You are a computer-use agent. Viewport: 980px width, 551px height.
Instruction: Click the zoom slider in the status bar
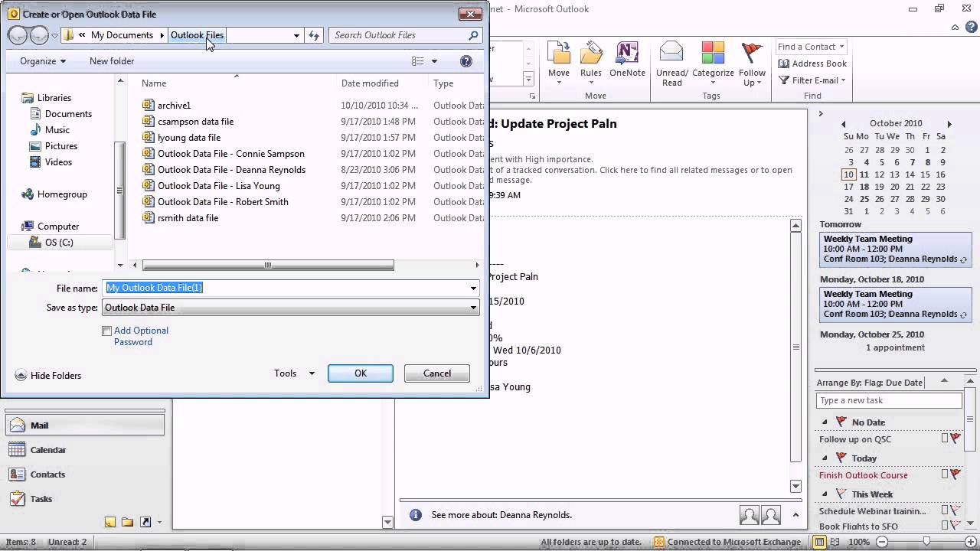coord(926,542)
